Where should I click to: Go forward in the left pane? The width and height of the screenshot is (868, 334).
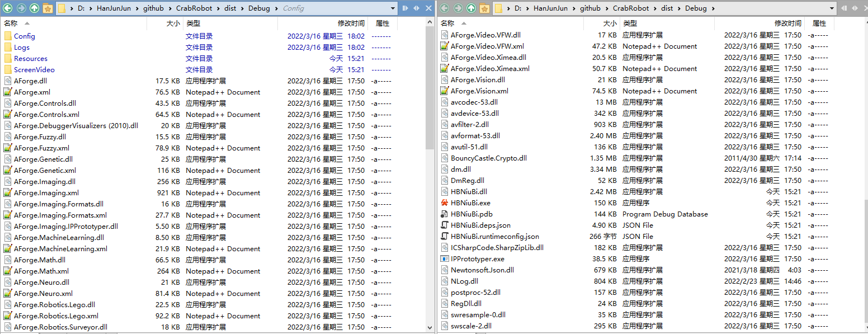21,8
